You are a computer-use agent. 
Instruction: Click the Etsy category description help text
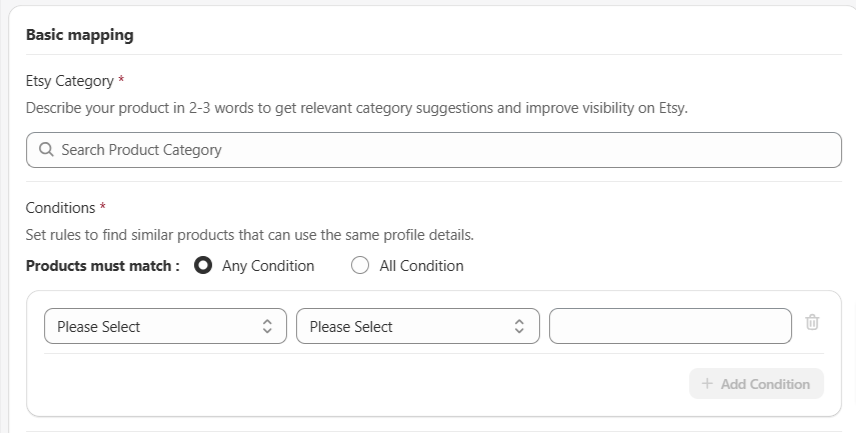coord(356,108)
